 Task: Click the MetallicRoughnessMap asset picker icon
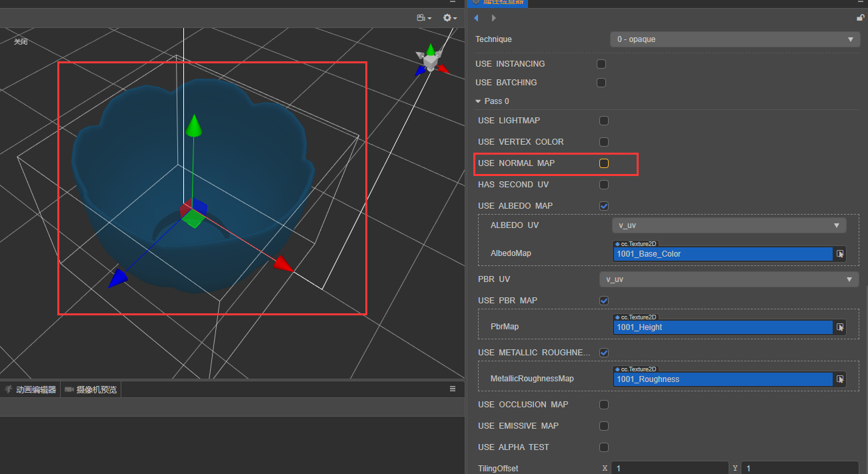click(x=840, y=379)
